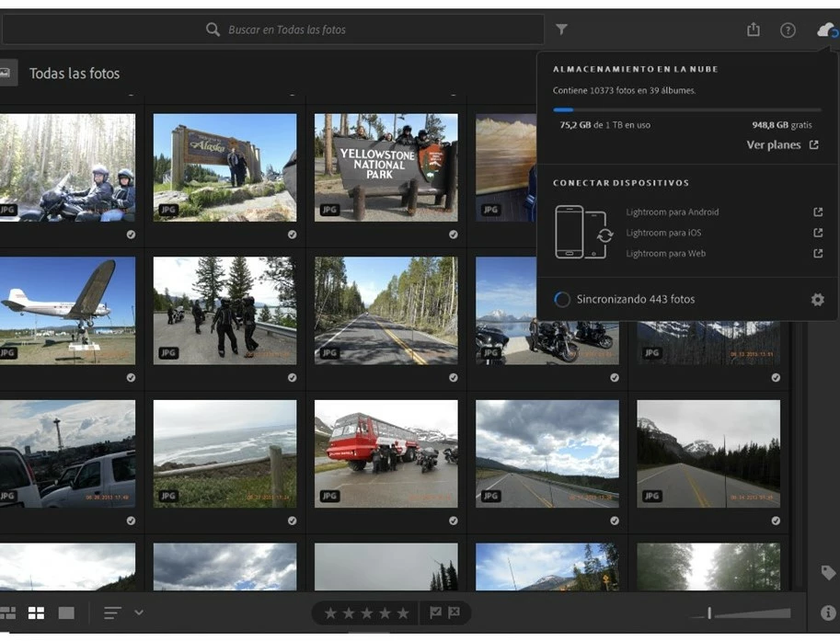Image resolution: width=840 pixels, height=641 pixels.
Task: Expand the sort order dropdown chevron
Action: click(139, 612)
